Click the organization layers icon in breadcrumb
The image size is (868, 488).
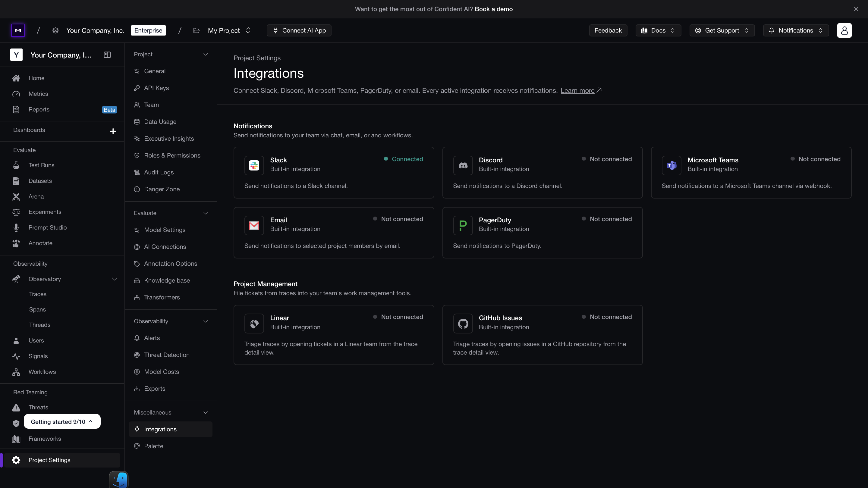coord(55,31)
